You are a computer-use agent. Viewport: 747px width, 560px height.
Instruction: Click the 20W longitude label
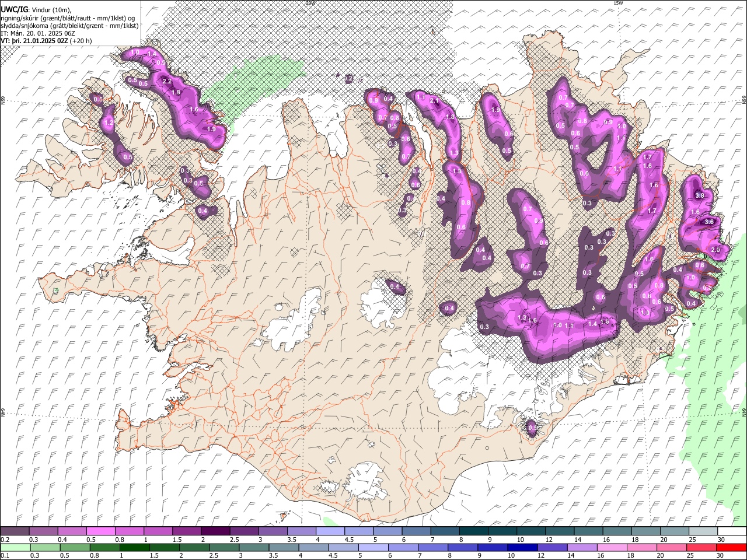click(x=310, y=3)
